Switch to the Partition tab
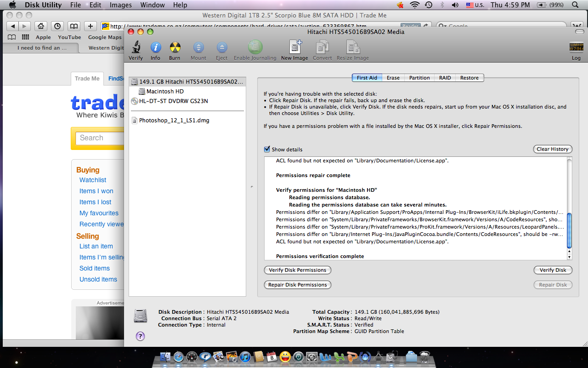Viewport: 588px width, 368px height. [x=419, y=78]
